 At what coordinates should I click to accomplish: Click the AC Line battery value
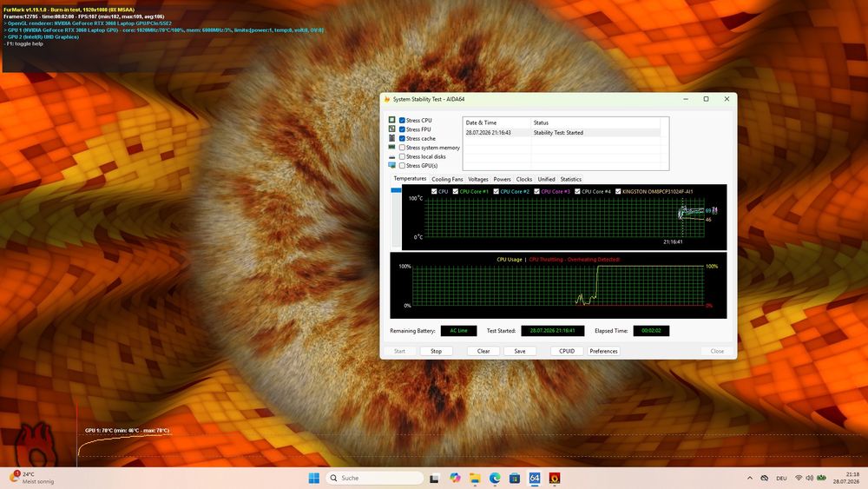pos(458,331)
